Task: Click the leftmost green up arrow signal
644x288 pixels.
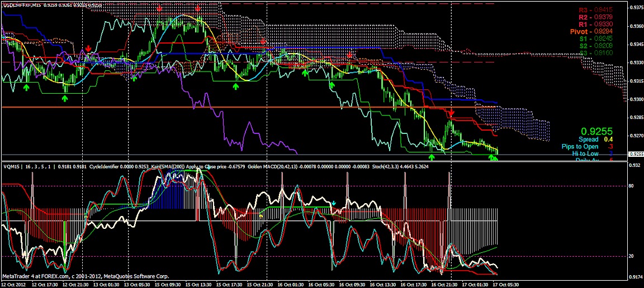Action: pyautogui.click(x=27, y=87)
